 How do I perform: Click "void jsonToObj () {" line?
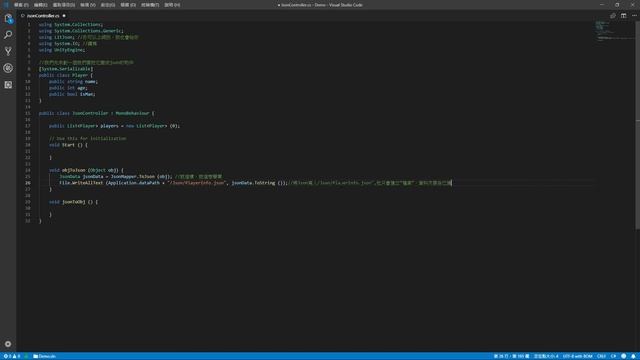pos(73,202)
